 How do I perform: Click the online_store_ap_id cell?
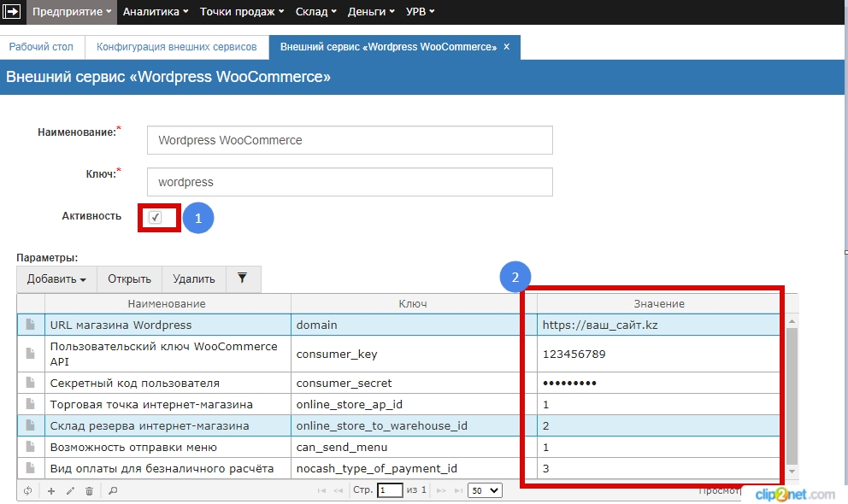pos(414,404)
